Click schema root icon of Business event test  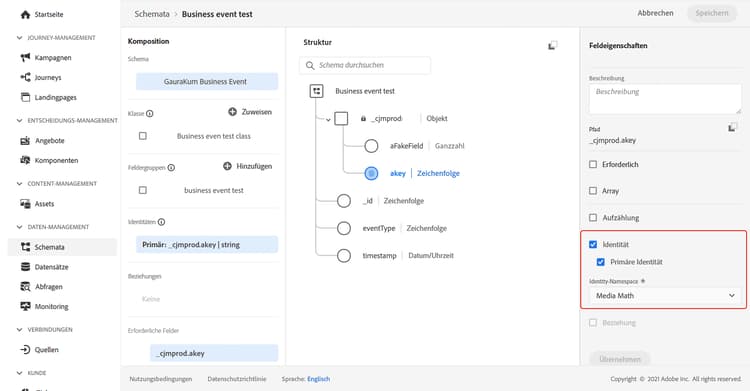point(317,91)
